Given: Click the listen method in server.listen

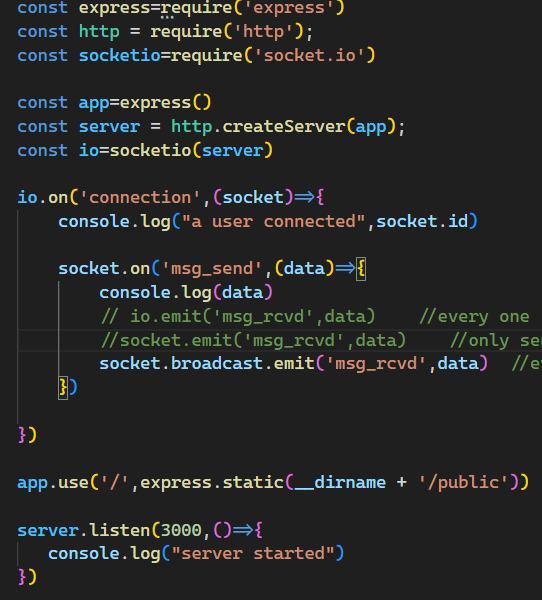Looking at the screenshot, I should tap(120, 530).
